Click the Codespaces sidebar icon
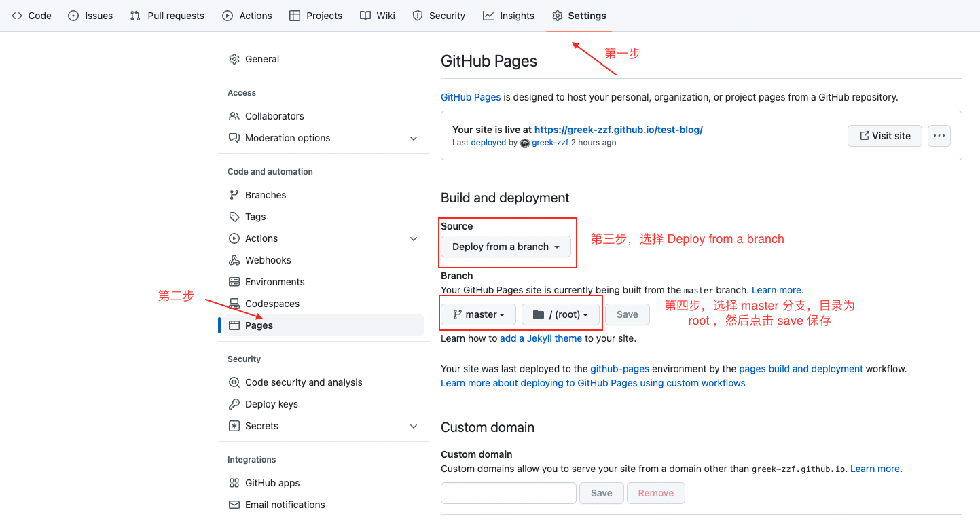980x525 pixels. (x=233, y=303)
